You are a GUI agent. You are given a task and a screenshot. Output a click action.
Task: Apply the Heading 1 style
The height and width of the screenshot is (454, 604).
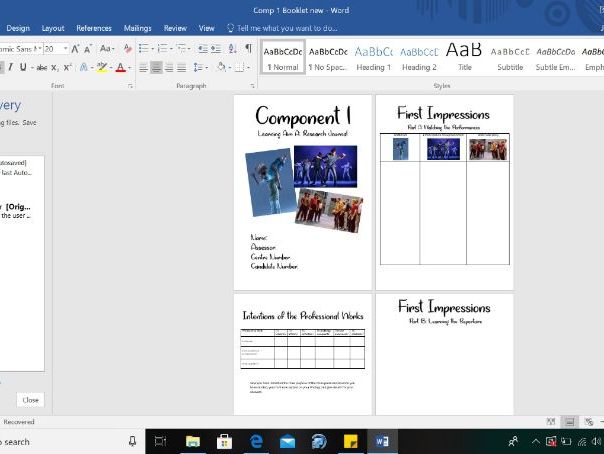pos(373,57)
